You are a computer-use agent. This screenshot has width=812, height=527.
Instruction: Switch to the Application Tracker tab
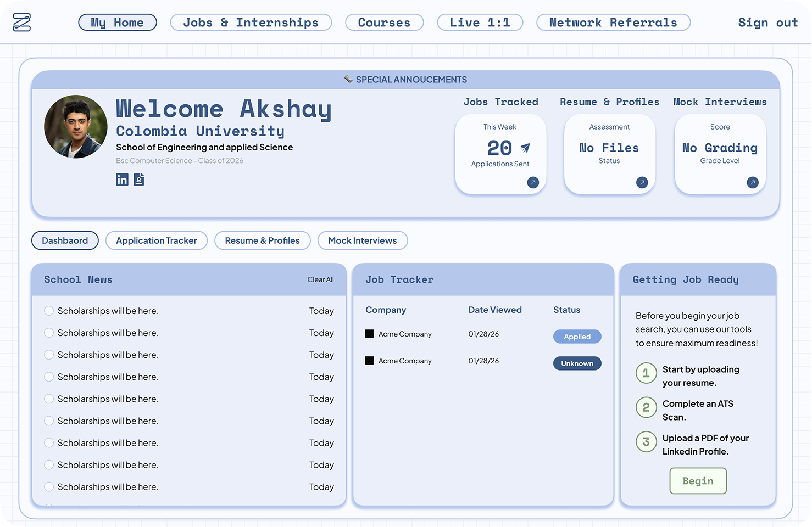tap(156, 240)
